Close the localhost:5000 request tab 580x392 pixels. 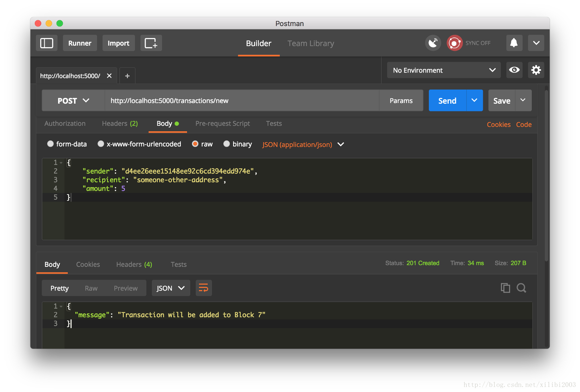109,76
